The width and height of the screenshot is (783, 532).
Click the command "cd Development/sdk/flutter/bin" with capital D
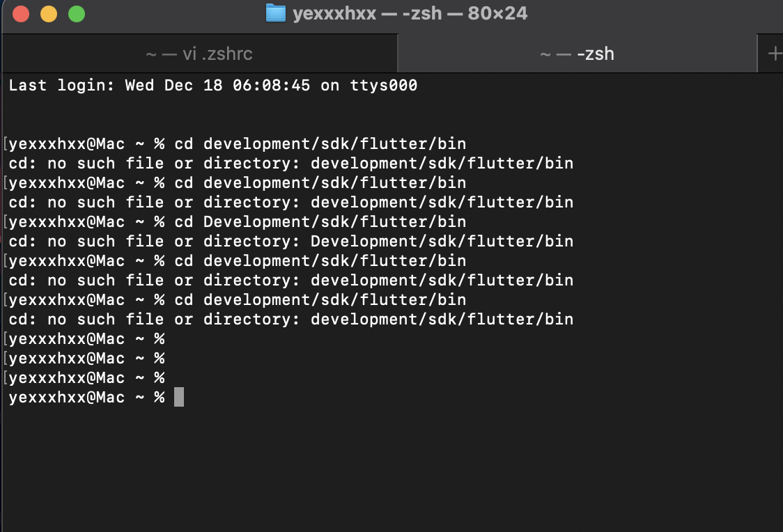[320, 221]
